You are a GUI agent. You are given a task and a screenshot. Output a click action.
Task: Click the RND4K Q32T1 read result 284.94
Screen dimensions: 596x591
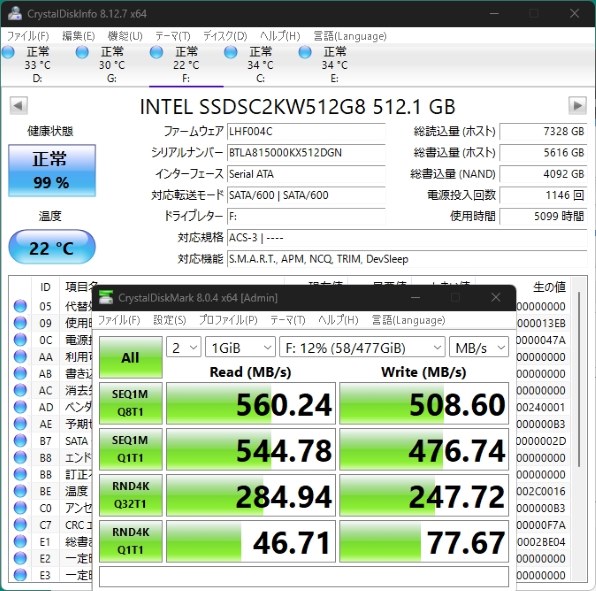pos(251,495)
